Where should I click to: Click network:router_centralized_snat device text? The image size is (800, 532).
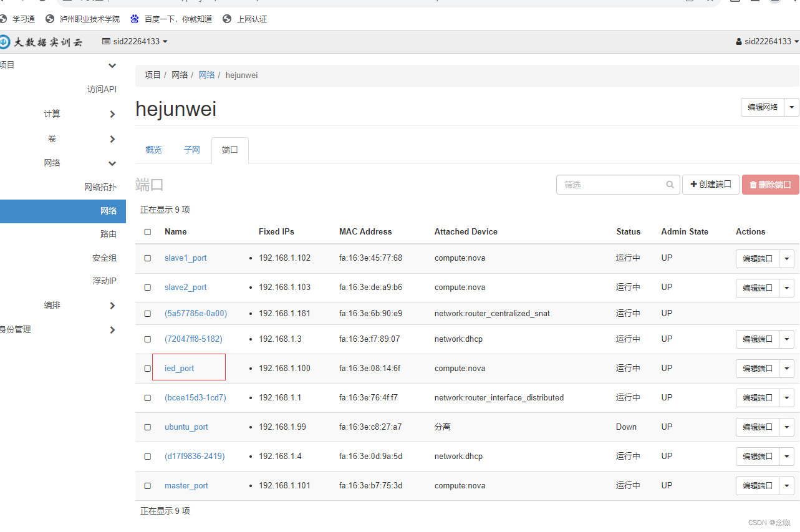[492, 314]
